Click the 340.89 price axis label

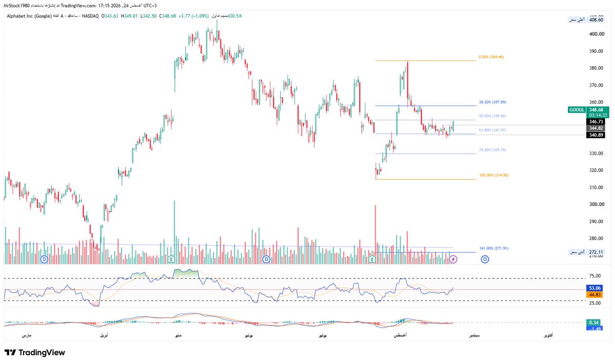(596, 135)
